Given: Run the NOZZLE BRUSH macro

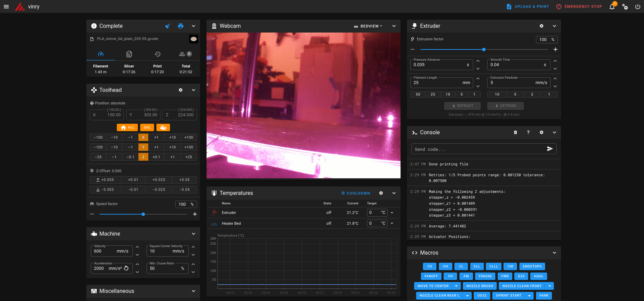Looking at the screenshot, I should point(480,286).
